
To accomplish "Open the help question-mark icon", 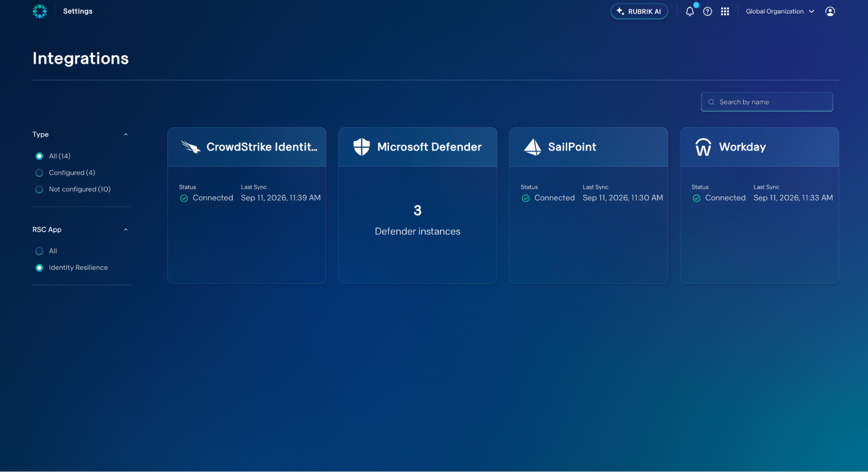I will click(707, 11).
